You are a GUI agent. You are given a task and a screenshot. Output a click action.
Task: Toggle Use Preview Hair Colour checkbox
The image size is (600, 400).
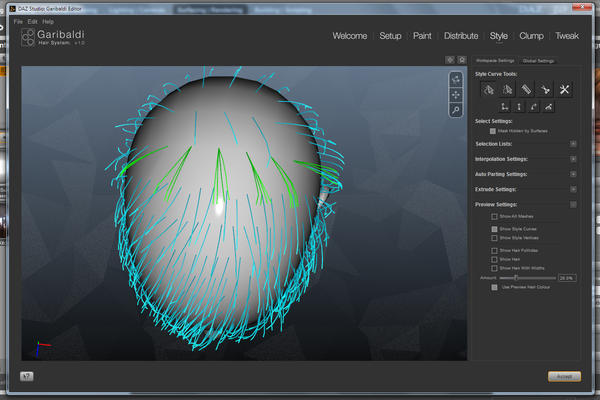coord(494,287)
